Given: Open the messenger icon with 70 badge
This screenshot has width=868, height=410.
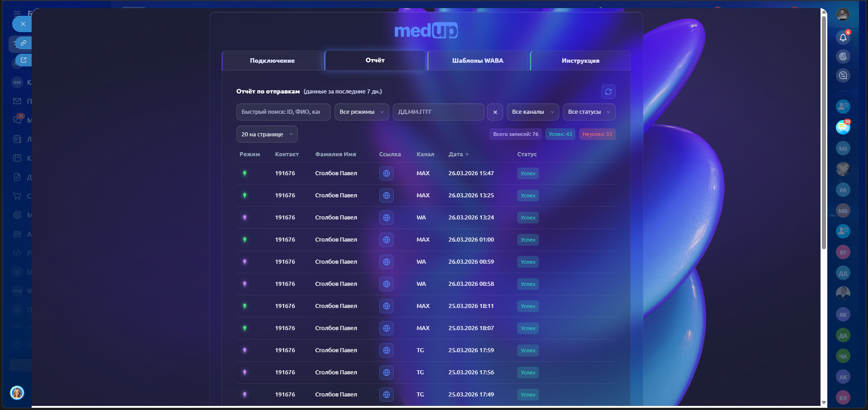Looking at the screenshot, I should (x=843, y=127).
